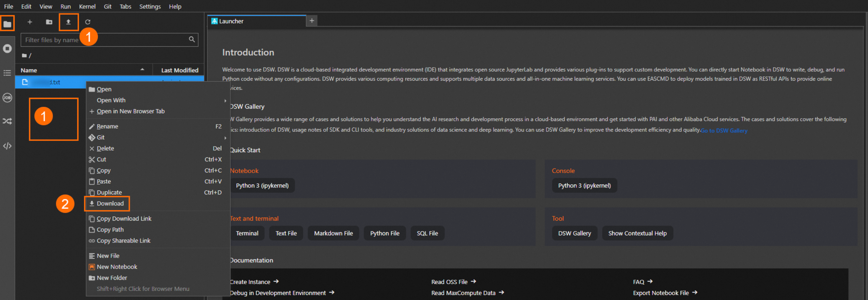Image resolution: width=868 pixels, height=300 pixels.
Task: Open the code snippets sidebar icon
Action: [7, 146]
